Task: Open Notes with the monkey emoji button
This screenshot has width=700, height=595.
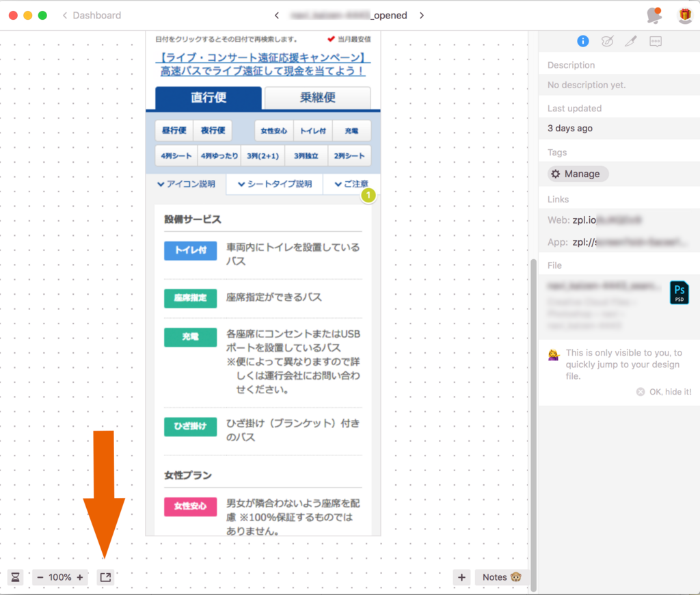Action: point(501,577)
